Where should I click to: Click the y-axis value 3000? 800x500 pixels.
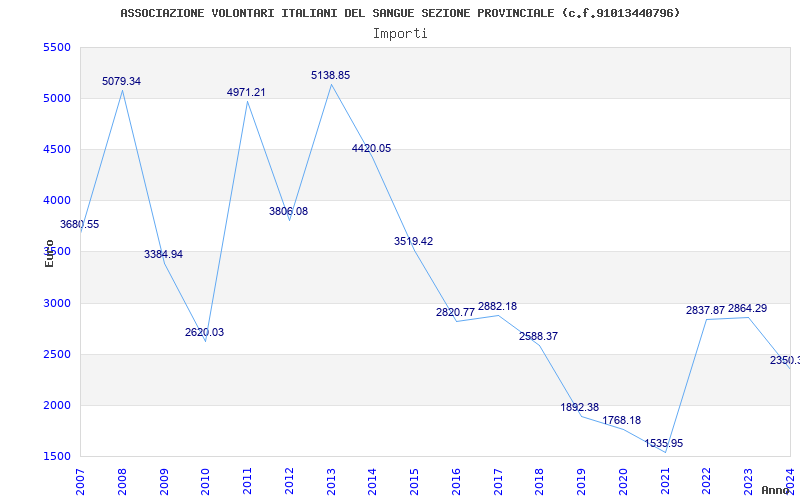click(57, 303)
